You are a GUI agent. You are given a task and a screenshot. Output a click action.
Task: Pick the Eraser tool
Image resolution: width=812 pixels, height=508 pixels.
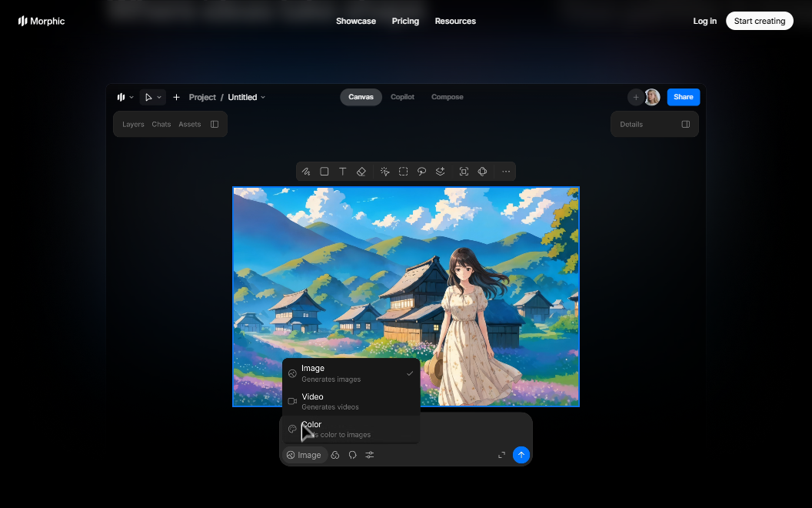tap(361, 172)
